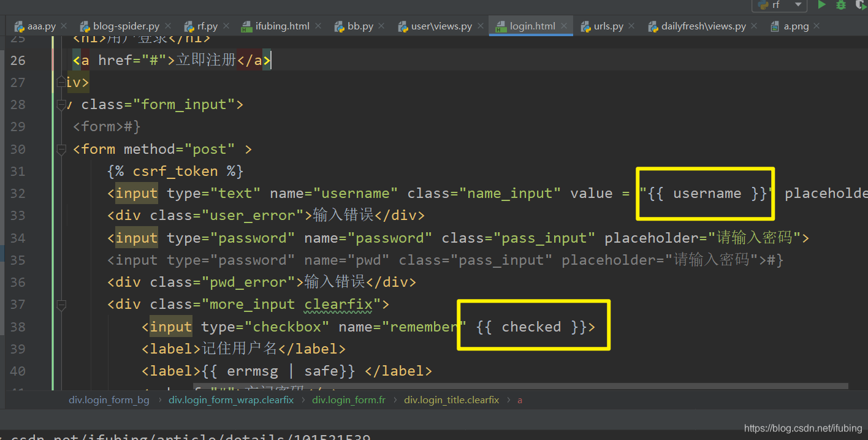The image size is (868, 440).
Task: Click 'name="password"' on line 34
Action: click(x=368, y=238)
